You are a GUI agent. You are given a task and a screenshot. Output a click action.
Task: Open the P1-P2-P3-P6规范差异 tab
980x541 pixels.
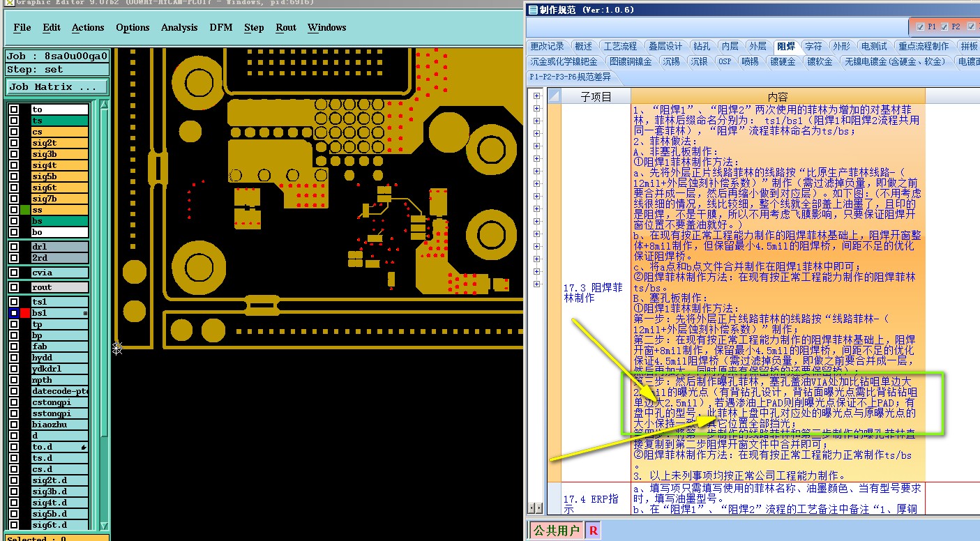570,77
